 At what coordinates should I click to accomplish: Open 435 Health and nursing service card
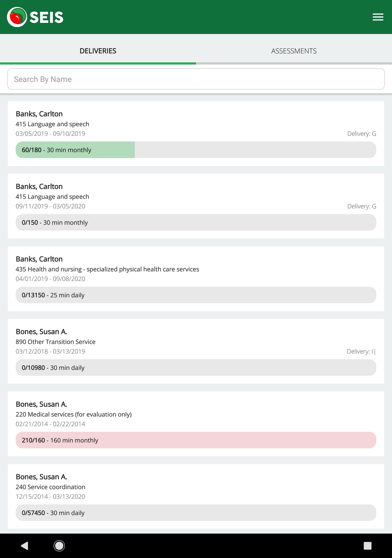(x=196, y=279)
